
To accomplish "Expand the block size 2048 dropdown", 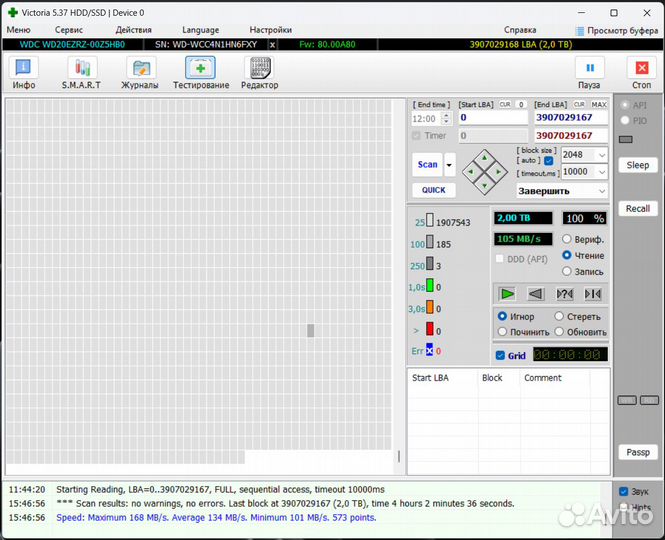I will (601, 155).
